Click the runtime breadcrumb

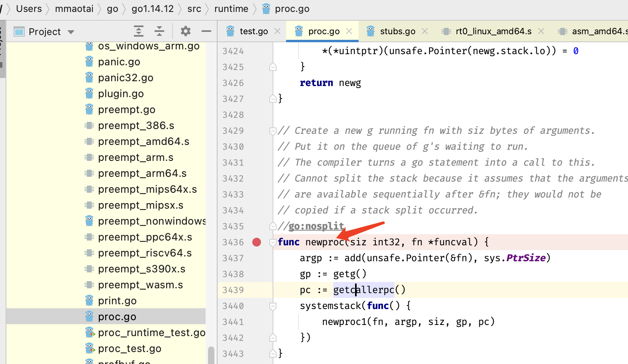pyautogui.click(x=231, y=9)
